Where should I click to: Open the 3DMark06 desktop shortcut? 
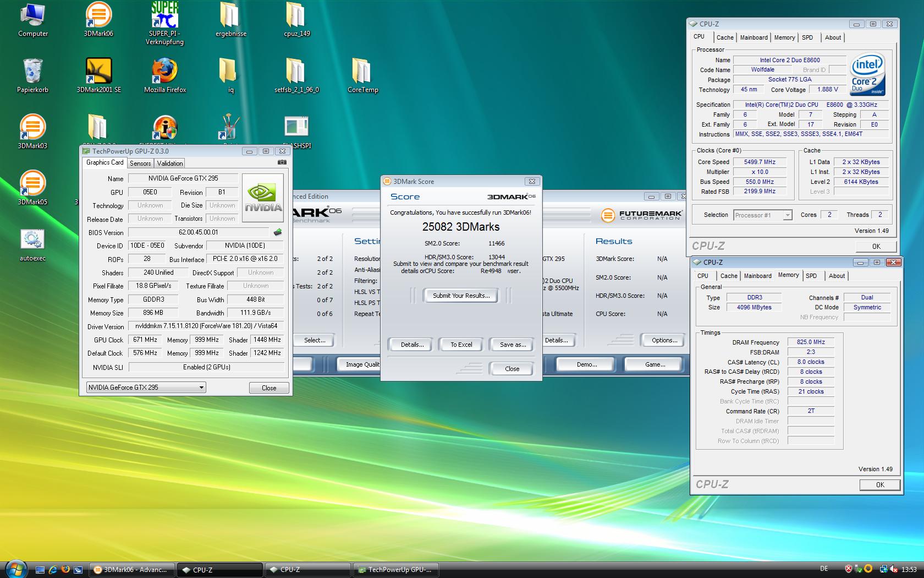click(98, 20)
